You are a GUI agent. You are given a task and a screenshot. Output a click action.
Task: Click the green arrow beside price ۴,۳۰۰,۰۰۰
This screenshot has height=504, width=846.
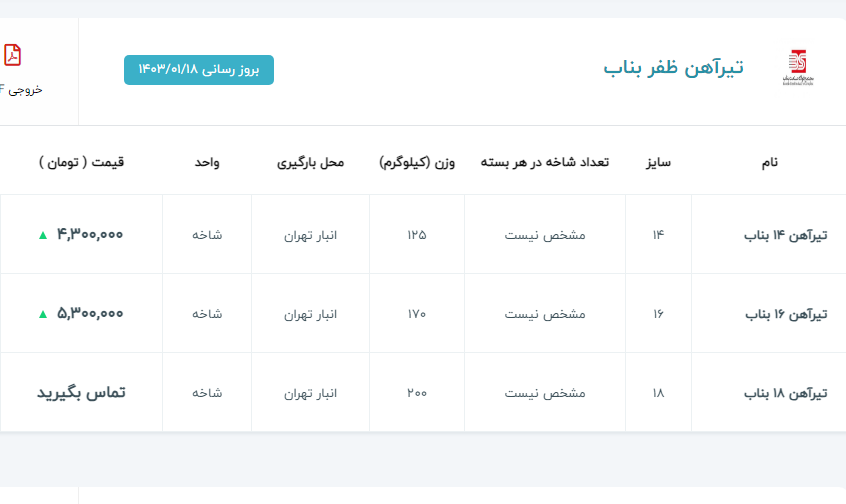pos(42,236)
